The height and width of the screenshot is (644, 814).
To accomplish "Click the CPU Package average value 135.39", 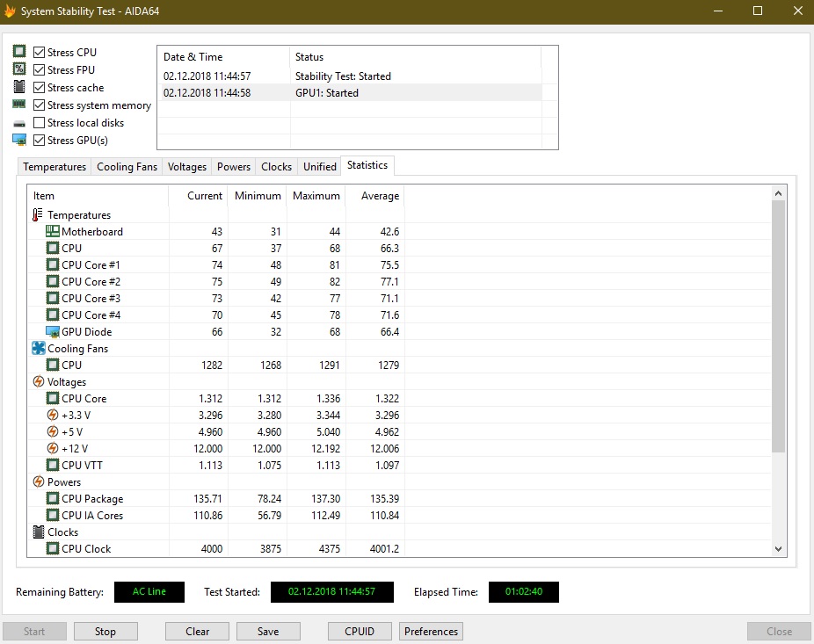I will click(x=385, y=499).
